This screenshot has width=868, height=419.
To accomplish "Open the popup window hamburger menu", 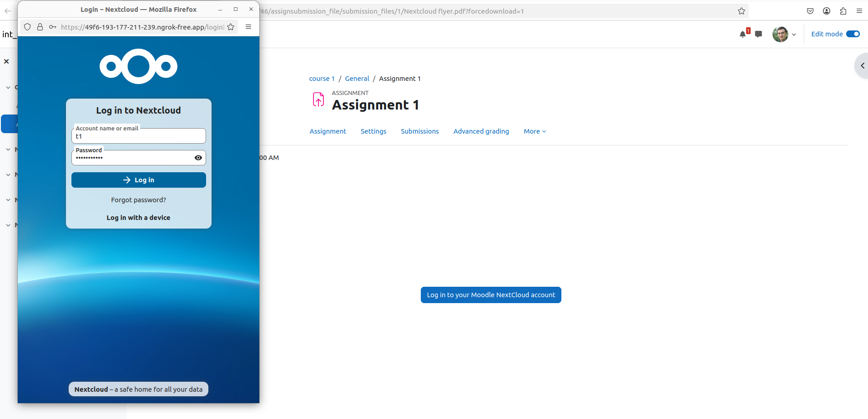I will click(x=248, y=27).
